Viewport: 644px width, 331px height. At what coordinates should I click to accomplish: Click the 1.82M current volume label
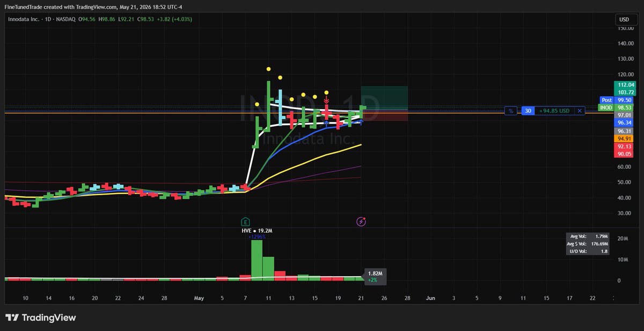(375, 274)
